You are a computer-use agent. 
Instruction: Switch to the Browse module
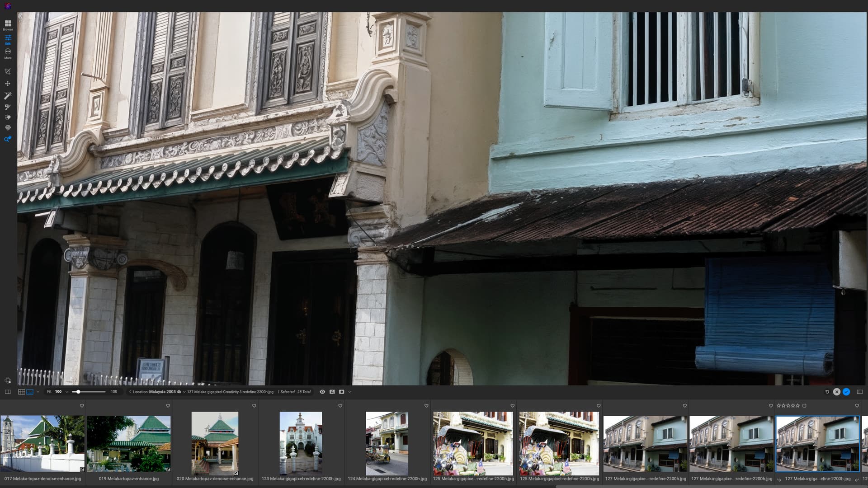coord(8,24)
